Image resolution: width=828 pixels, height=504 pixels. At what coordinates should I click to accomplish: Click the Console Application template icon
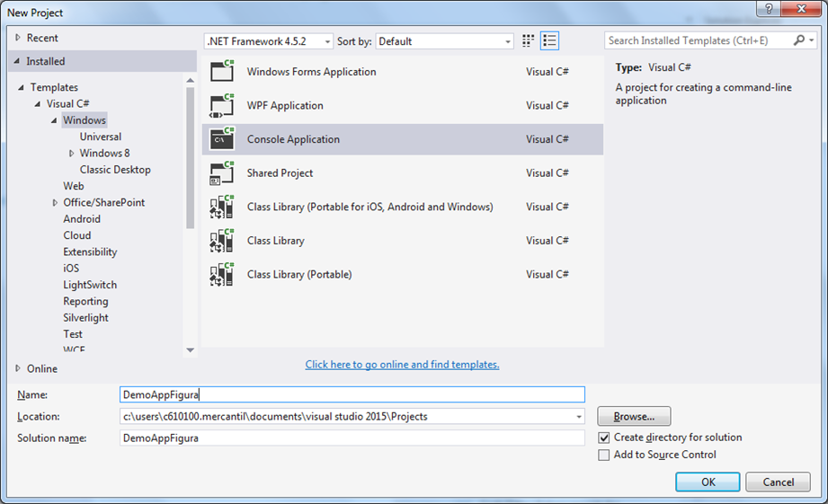[222, 138]
